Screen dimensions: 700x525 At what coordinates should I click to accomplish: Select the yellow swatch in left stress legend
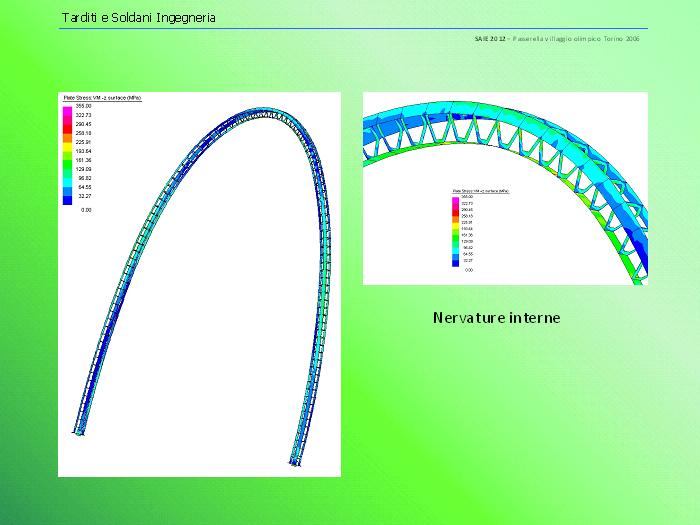pyautogui.click(x=67, y=147)
